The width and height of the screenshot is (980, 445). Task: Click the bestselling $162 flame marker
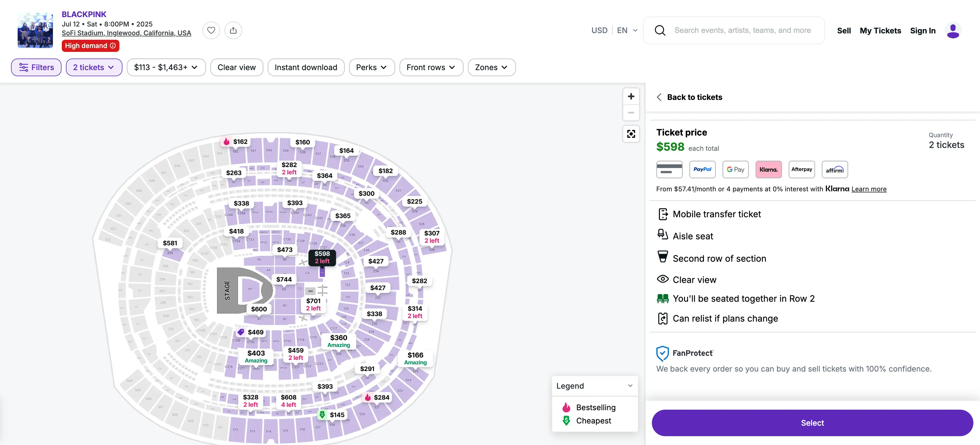tap(236, 142)
